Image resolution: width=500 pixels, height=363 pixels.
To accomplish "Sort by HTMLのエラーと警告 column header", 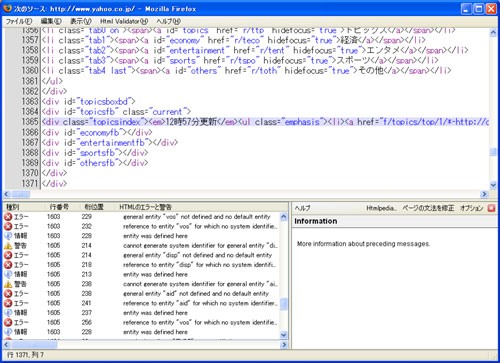I will point(201,207).
